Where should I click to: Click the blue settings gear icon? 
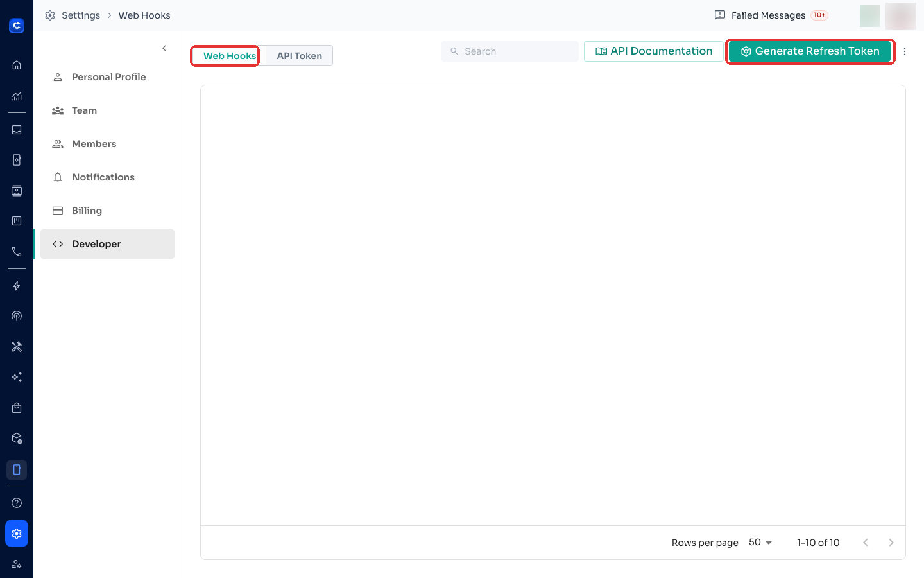click(x=17, y=534)
